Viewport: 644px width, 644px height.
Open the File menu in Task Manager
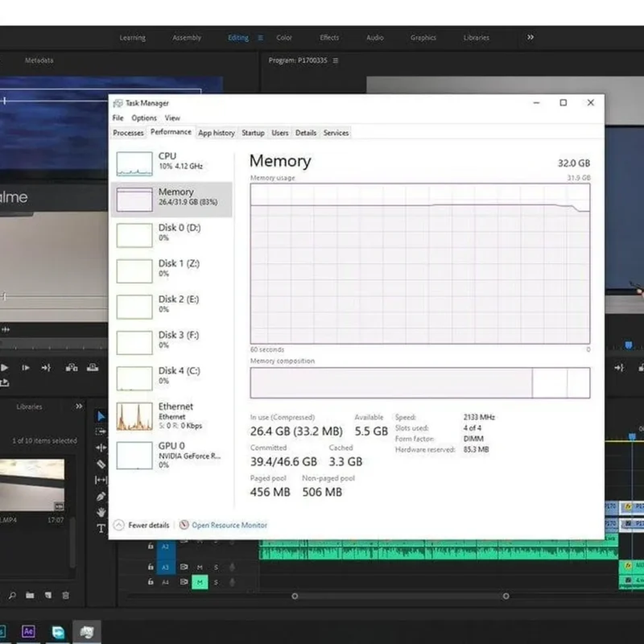118,118
